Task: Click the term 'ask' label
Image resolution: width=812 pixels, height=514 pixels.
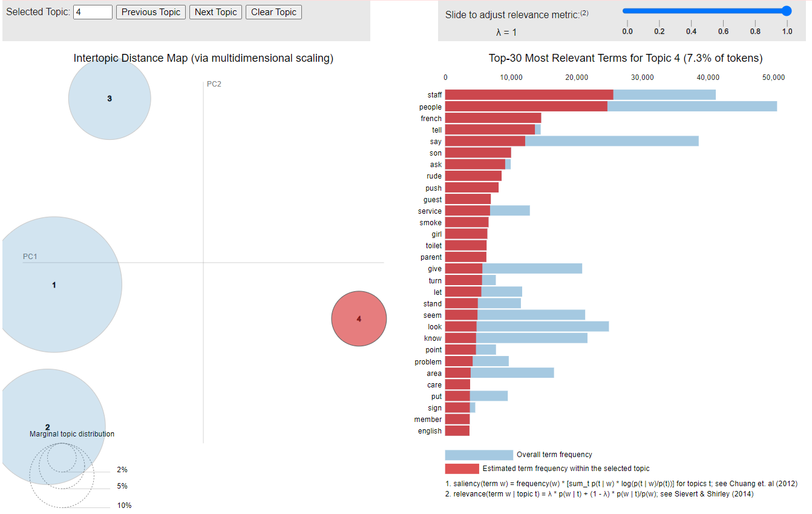Action: click(436, 164)
